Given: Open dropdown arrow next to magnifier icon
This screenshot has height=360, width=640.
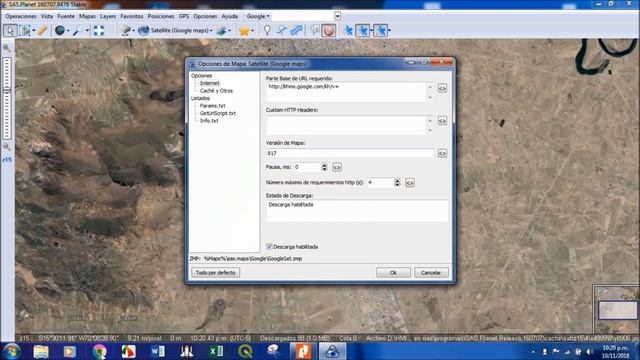Looking at the screenshot, I should coord(87,31).
